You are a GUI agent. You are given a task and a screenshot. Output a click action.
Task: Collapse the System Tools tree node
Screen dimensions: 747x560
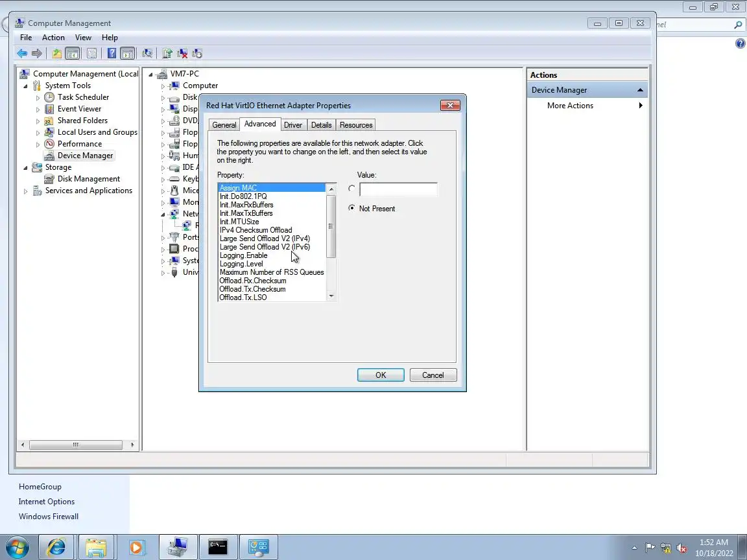point(26,86)
